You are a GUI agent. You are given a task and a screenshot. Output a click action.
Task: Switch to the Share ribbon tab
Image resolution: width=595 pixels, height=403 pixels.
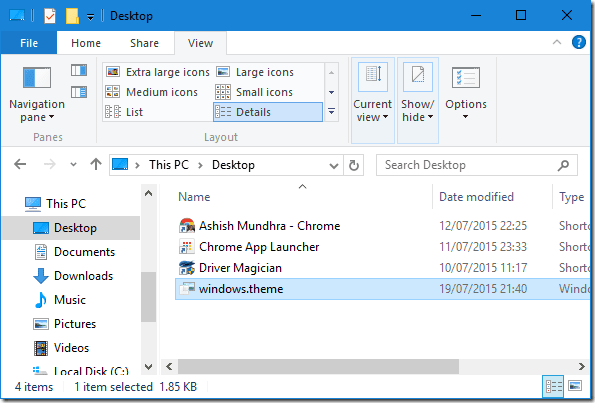pyautogui.click(x=144, y=43)
